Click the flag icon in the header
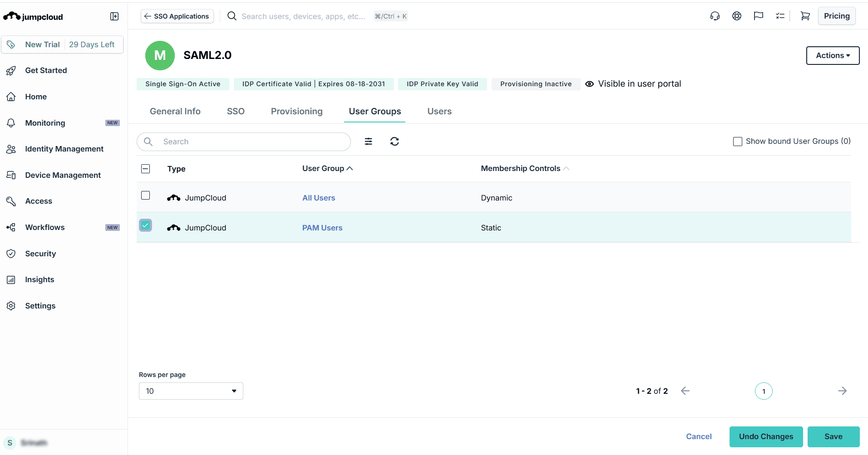The height and width of the screenshot is (455, 868). pyautogui.click(x=759, y=16)
